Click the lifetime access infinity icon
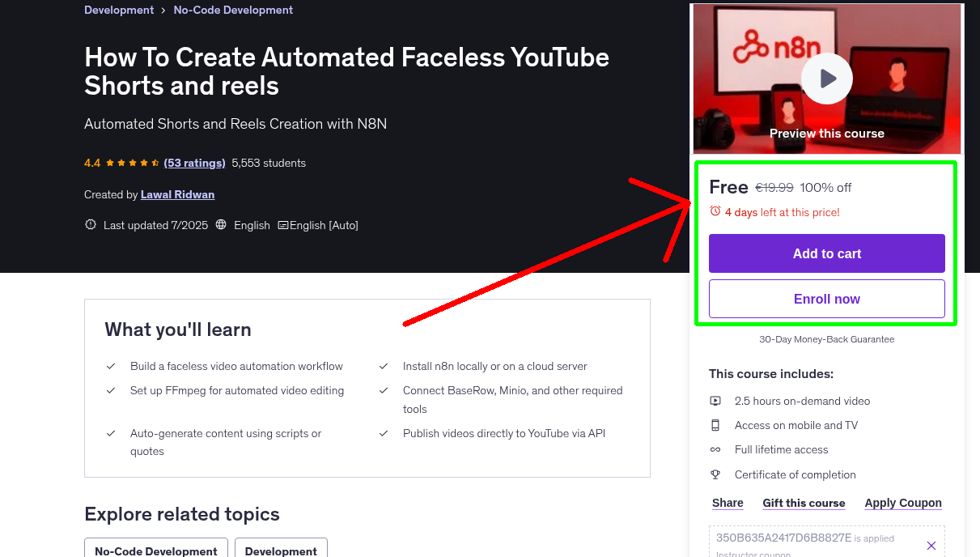Image resolution: width=980 pixels, height=557 pixels. (715, 449)
